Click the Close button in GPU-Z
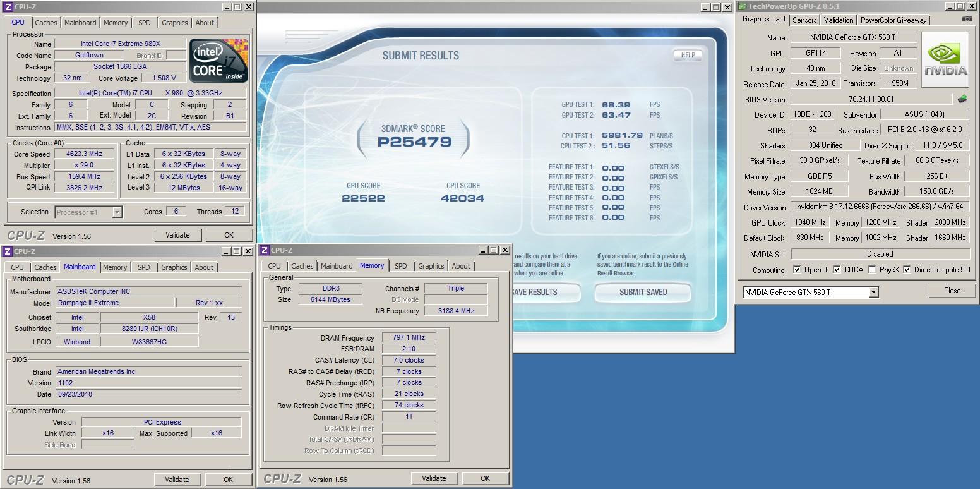Viewport: 980px width, 489px height. pos(952,291)
